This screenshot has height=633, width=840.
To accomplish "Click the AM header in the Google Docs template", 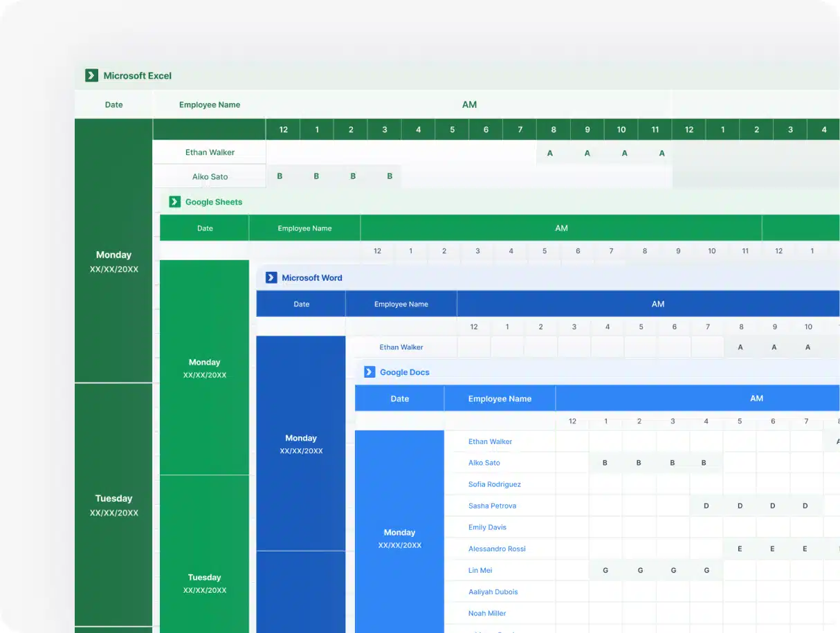I will 756,398.
